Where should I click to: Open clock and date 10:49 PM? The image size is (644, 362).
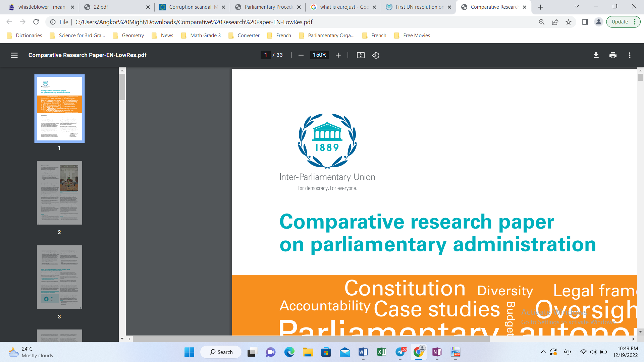(x=625, y=352)
